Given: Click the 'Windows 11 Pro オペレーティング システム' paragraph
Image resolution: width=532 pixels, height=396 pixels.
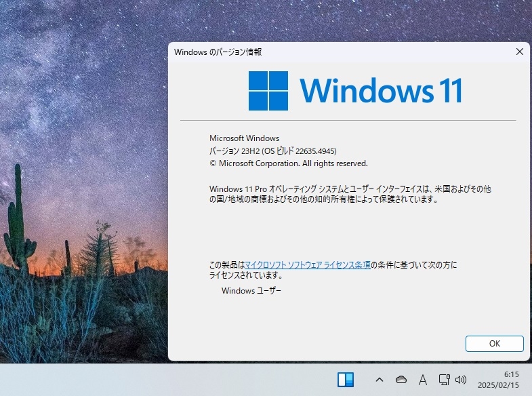Looking at the screenshot, I should [x=350, y=194].
